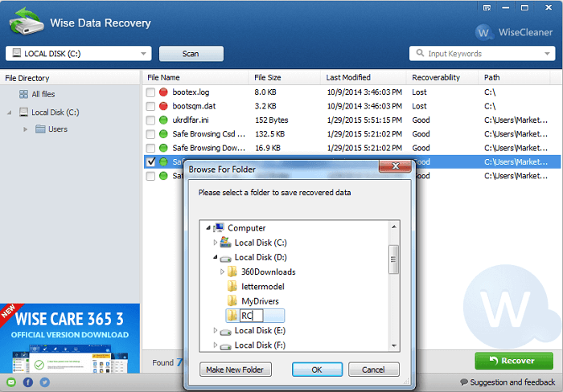Screen dimensions: 563x392
Task: Open the LOCAL DISK (C:) drive dropdown
Action: click(x=79, y=54)
